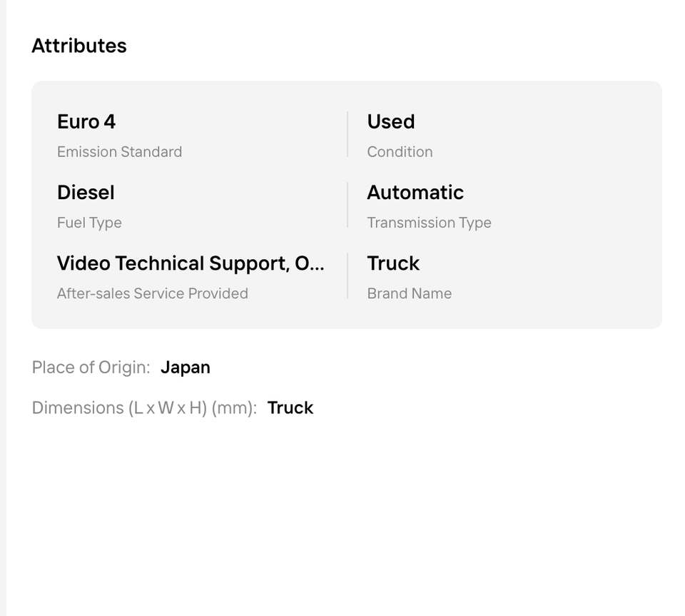
Task: Select the Truck brand name value
Action: click(x=393, y=263)
